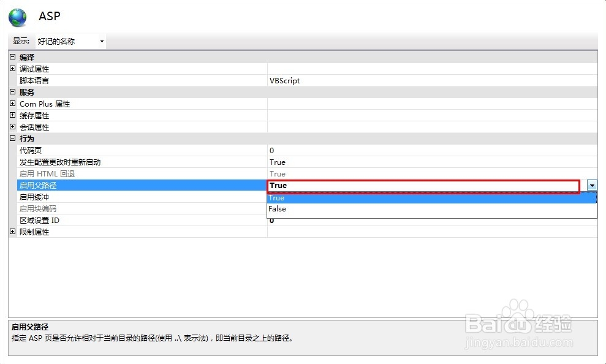Click the 缓存属性 label

[34, 116]
